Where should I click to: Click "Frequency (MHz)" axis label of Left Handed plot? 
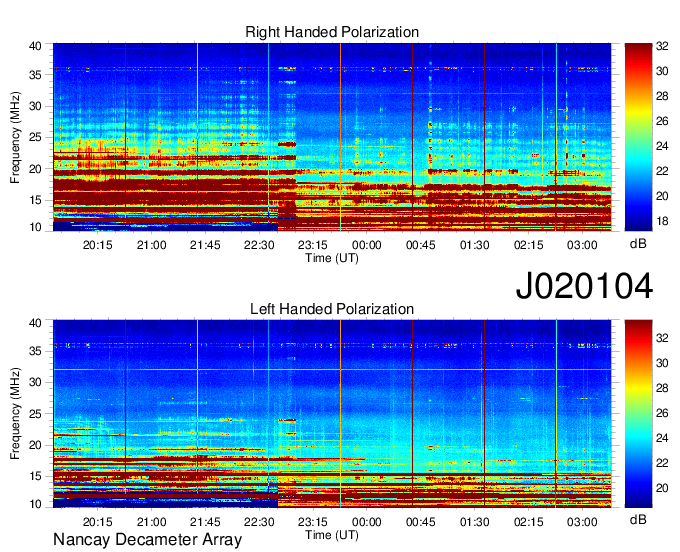click(x=15, y=414)
